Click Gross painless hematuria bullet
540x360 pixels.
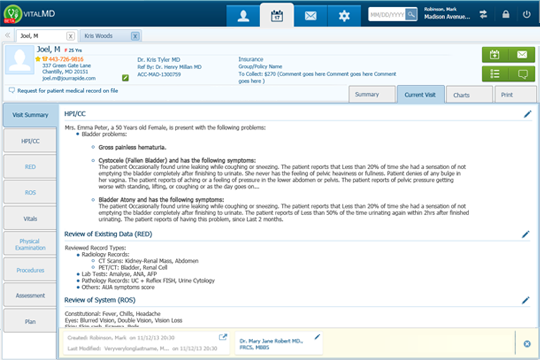tap(132, 147)
